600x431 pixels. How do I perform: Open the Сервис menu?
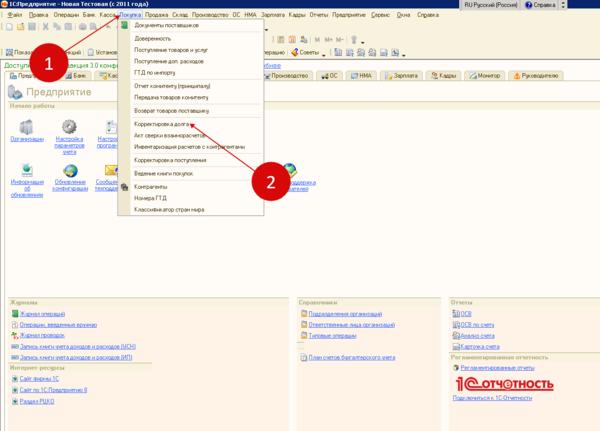(x=380, y=15)
